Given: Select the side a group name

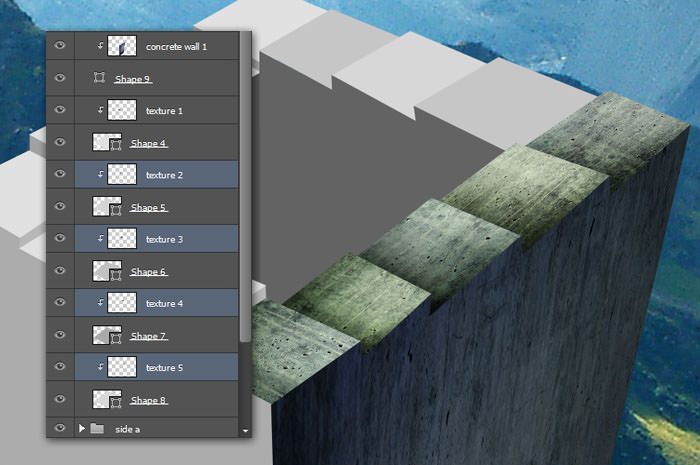Looking at the screenshot, I should click(127, 429).
